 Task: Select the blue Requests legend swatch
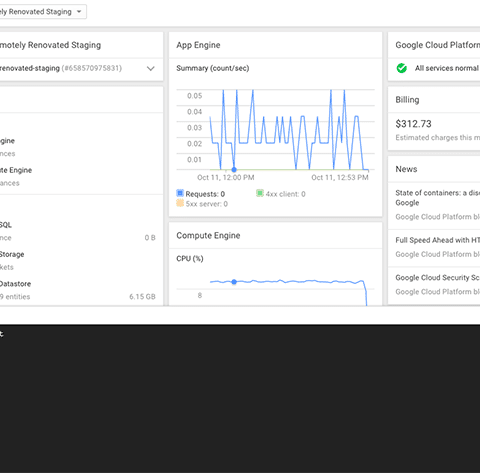(x=180, y=193)
